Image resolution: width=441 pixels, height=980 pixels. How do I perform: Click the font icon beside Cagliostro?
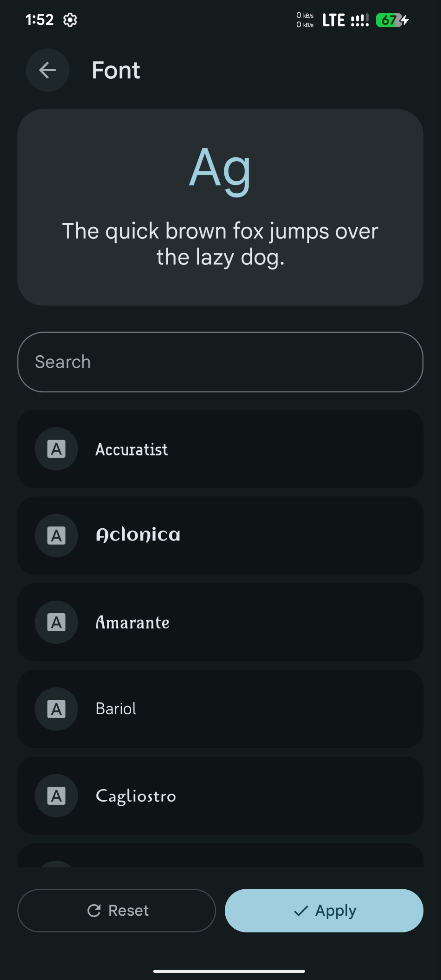(56, 796)
